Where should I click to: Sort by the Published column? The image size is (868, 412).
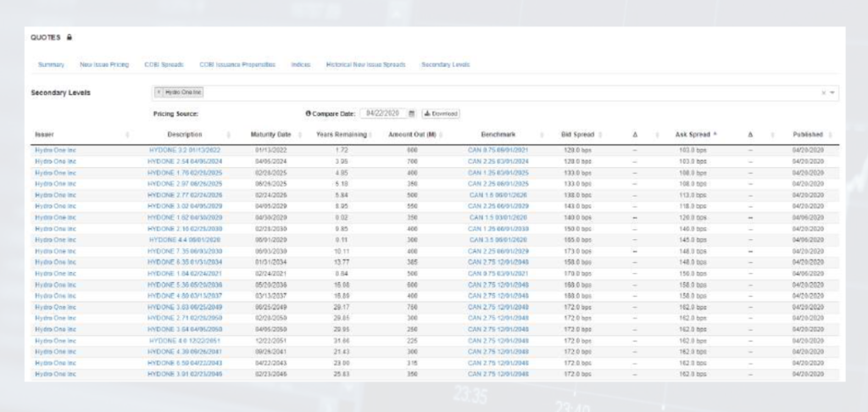click(x=808, y=135)
